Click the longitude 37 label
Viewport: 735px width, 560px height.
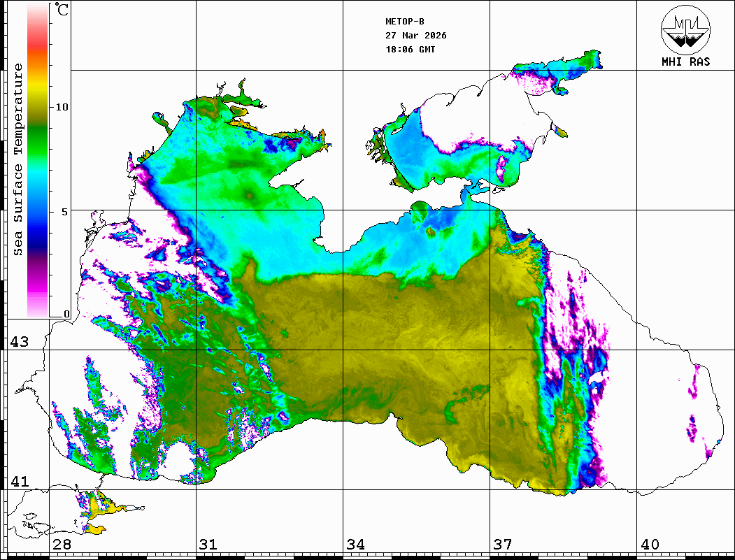[502, 545]
